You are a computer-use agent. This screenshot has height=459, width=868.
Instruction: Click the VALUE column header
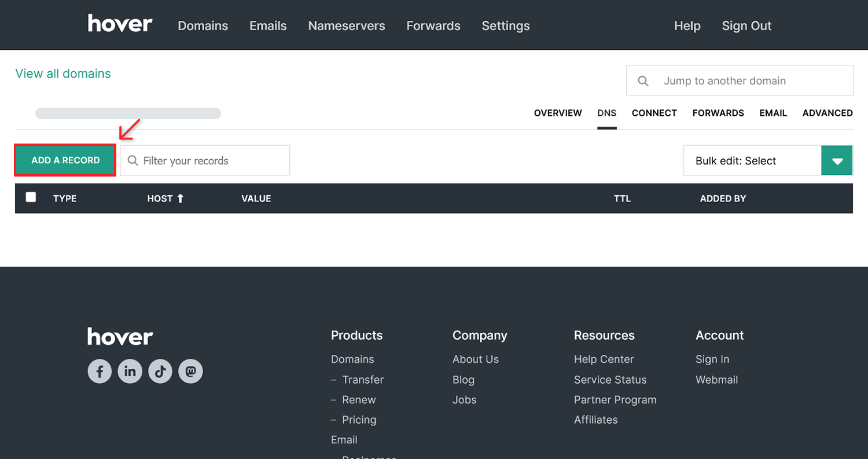[x=256, y=199]
